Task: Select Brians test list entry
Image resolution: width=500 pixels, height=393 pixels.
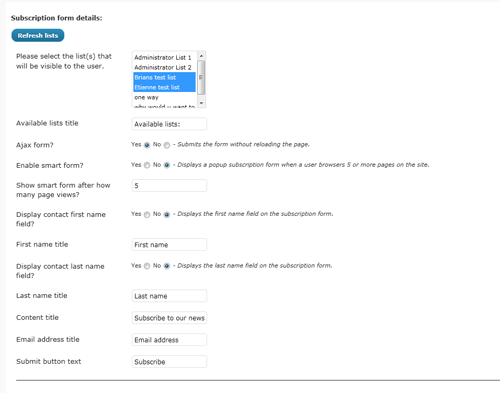Action: point(164,77)
